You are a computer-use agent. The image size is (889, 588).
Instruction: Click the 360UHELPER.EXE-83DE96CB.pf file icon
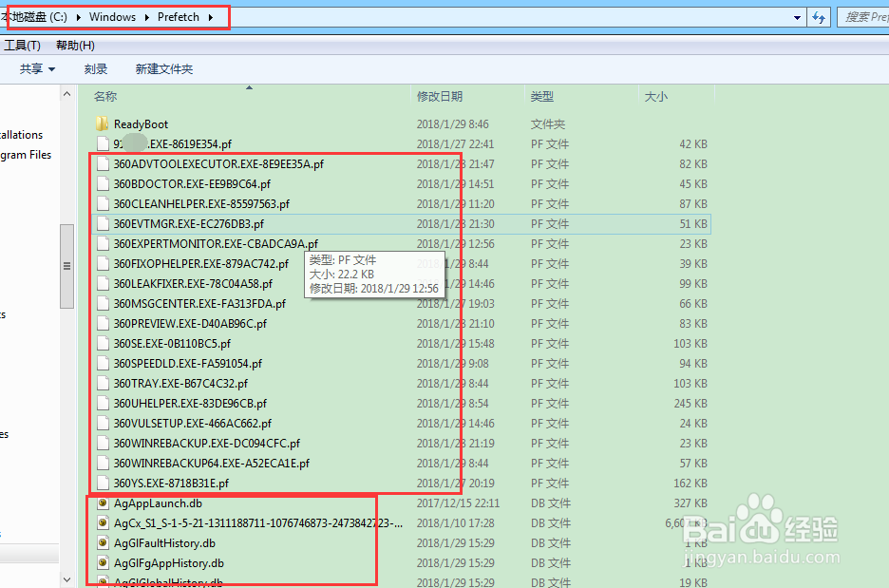(x=103, y=403)
